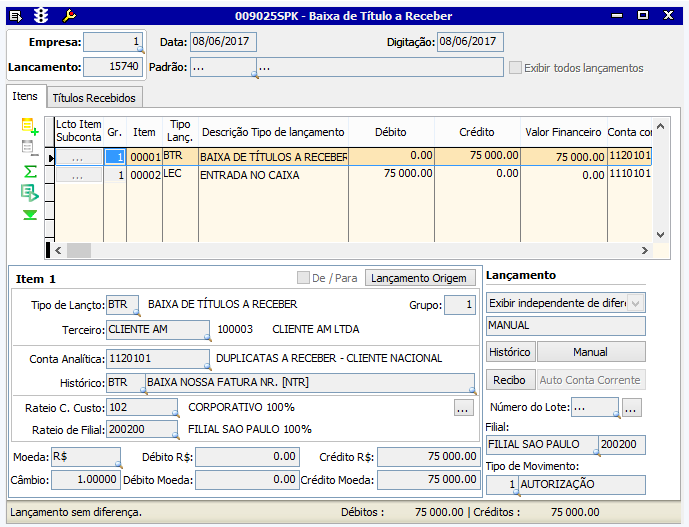Click the green sigma totals icon
The image size is (689, 527).
(x=30, y=171)
